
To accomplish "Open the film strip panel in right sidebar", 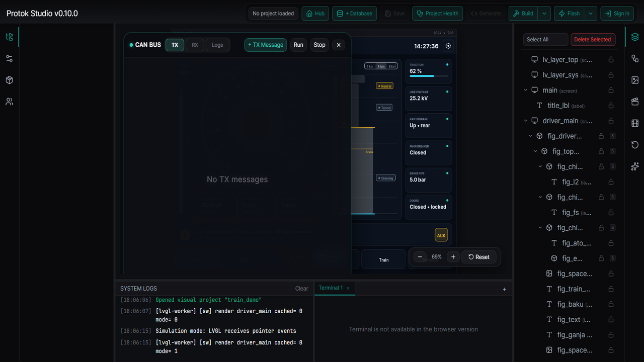I will (x=635, y=123).
